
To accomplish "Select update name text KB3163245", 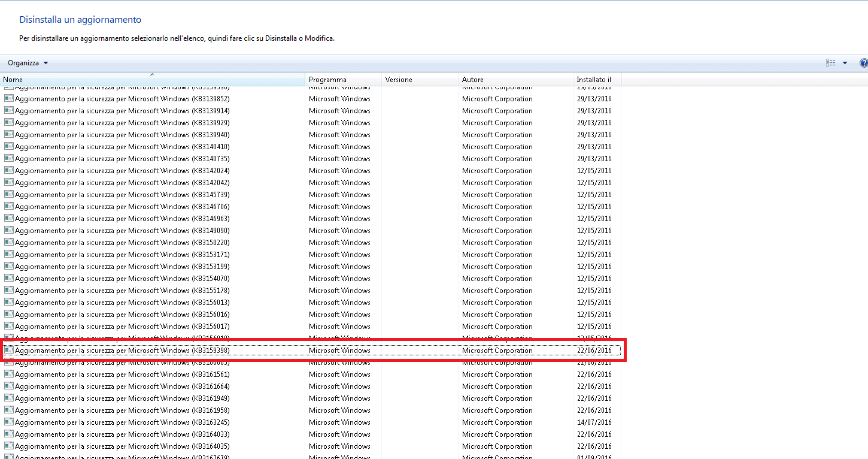I will 122,422.
